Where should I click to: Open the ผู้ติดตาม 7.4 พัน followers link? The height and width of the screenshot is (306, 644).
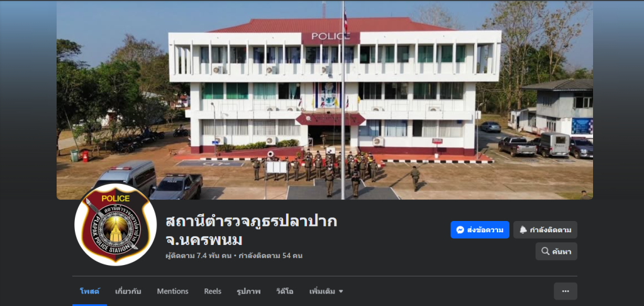pos(198,256)
